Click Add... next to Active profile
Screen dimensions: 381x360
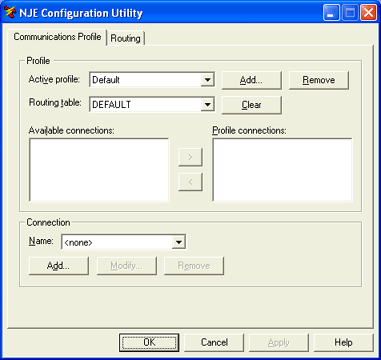252,80
